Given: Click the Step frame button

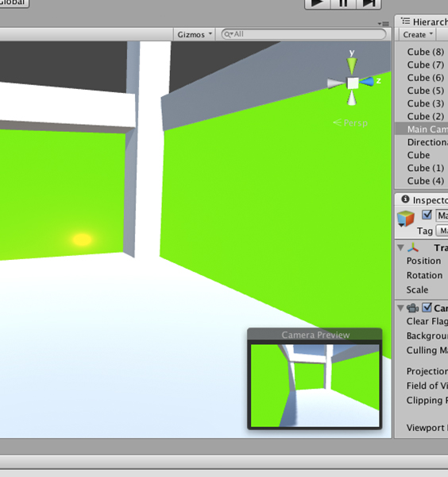Looking at the screenshot, I should 369,3.
